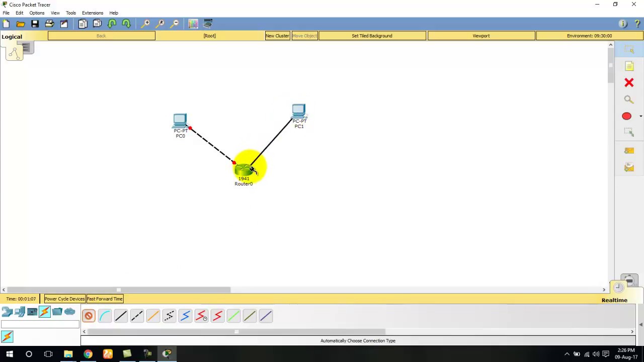644x362 pixels.
Task: Select the Inspect magnifier tool
Action: (629, 100)
